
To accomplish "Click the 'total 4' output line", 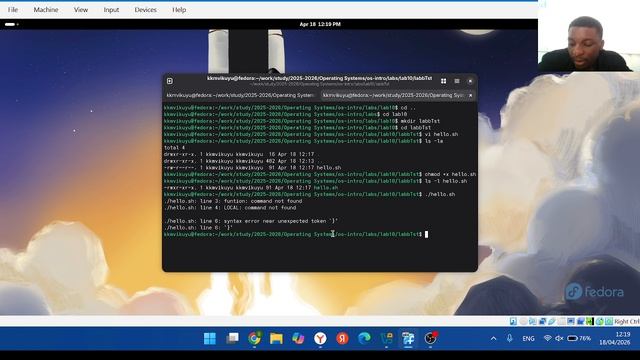I will coord(174,147).
